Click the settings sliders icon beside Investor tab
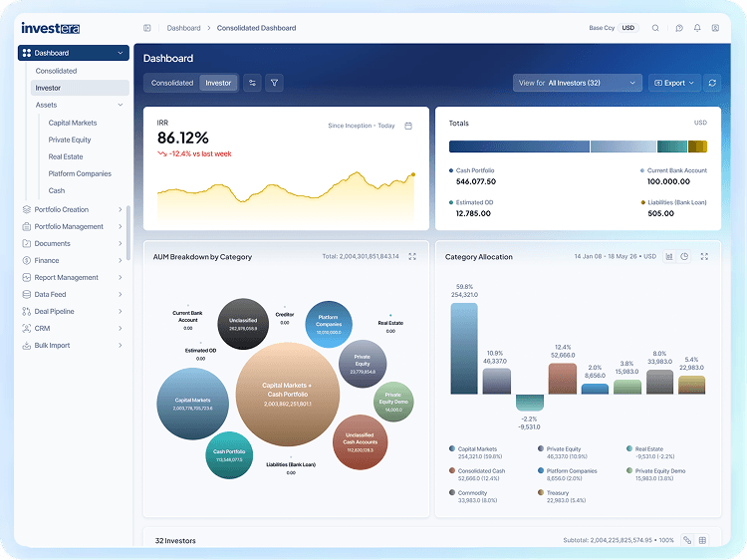 click(253, 83)
